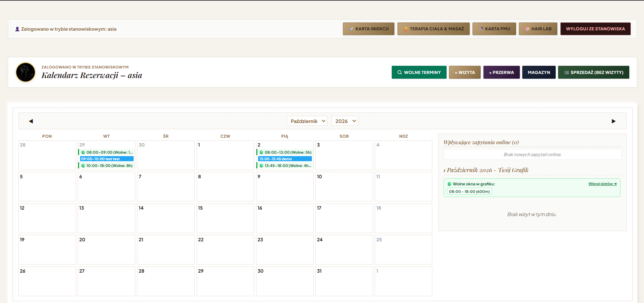Open the Magazyn inventory
Image resolution: width=644 pixels, height=303 pixels.
click(x=539, y=72)
